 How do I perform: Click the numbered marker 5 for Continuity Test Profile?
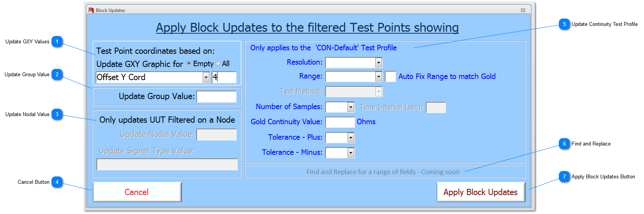564,24
